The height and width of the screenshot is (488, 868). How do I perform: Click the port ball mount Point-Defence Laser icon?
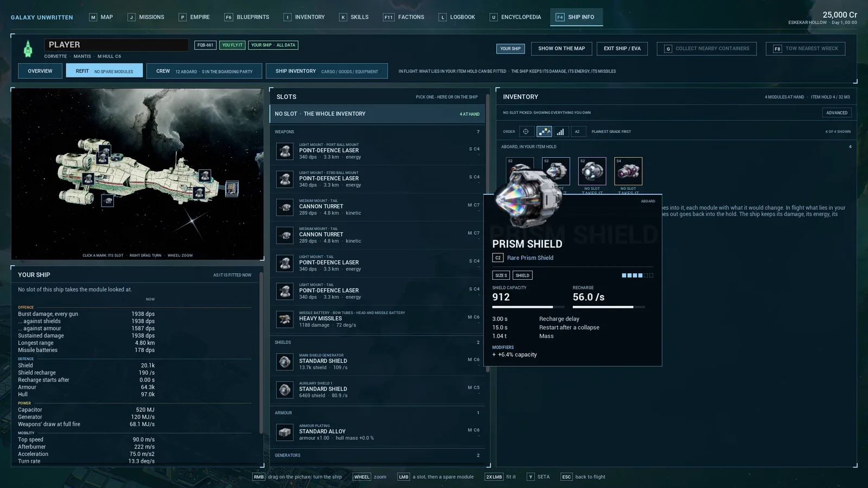pyautogui.click(x=285, y=151)
